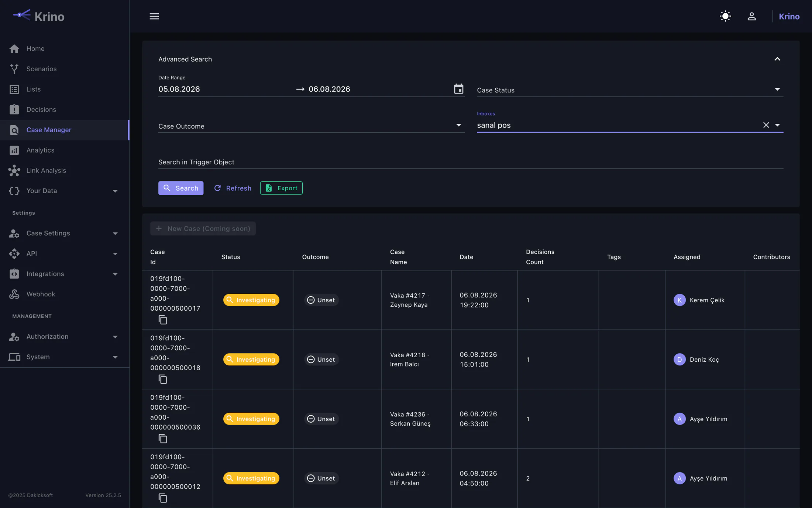This screenshot has height=508, width=812.
Task: Click the Krino link in the top right
Action: [x=789, y=16]
